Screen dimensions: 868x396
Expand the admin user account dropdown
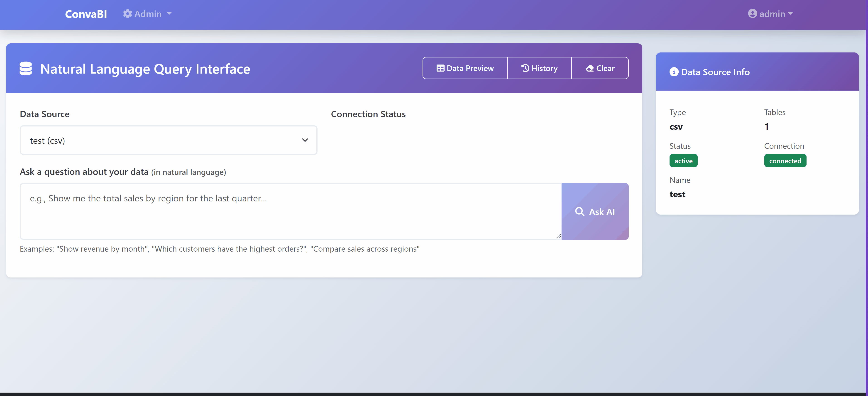771,14
